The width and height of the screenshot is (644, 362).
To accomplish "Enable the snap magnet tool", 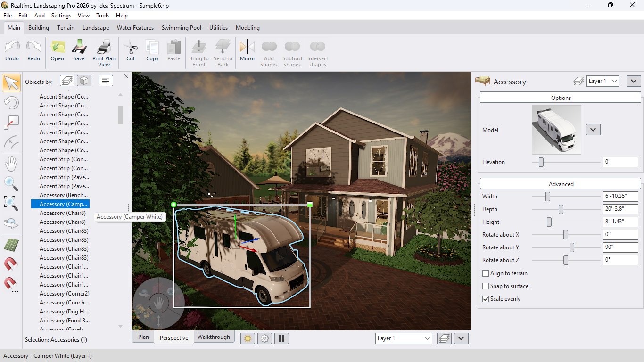I will 11,264.
